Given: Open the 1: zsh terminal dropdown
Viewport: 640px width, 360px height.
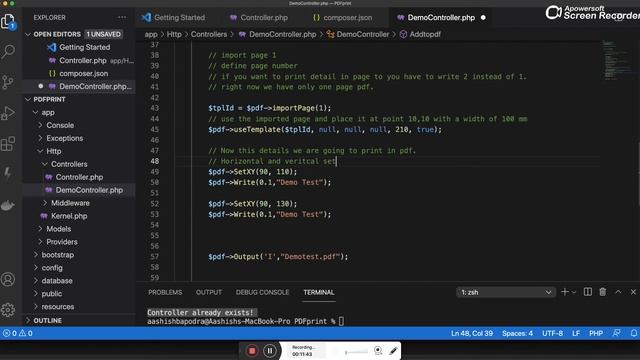Looking at the screenshot, I should coord(506,292).
